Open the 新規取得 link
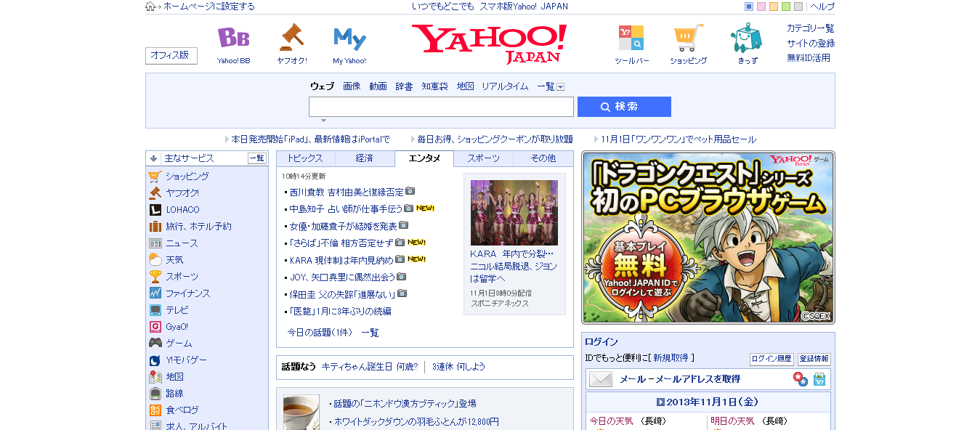This screenshot has height=430, width=980. tap(671, 358)
